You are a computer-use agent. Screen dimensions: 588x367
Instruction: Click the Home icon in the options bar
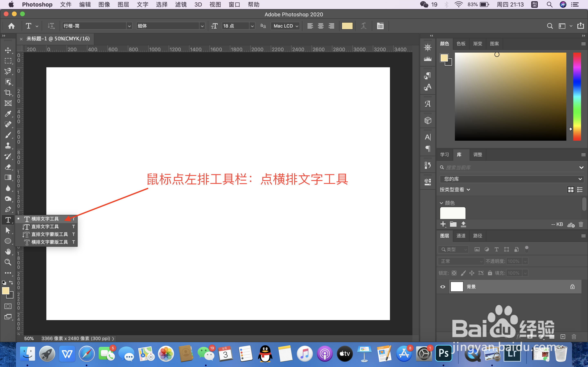click(11, 26)
